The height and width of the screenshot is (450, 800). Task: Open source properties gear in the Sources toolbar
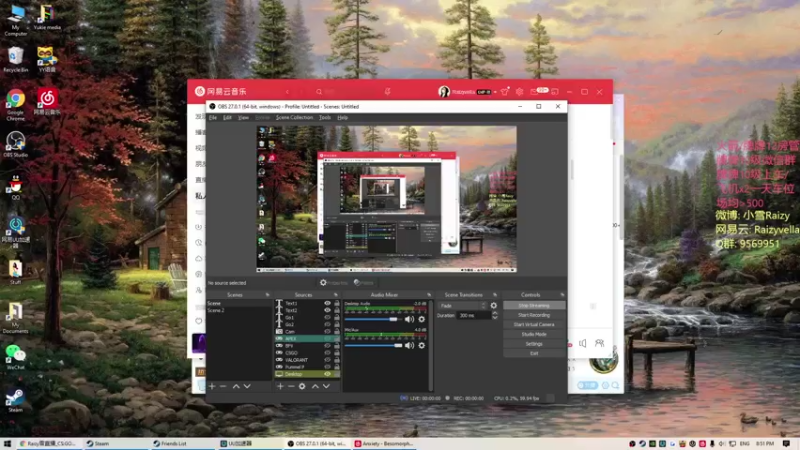pos(302,387)
